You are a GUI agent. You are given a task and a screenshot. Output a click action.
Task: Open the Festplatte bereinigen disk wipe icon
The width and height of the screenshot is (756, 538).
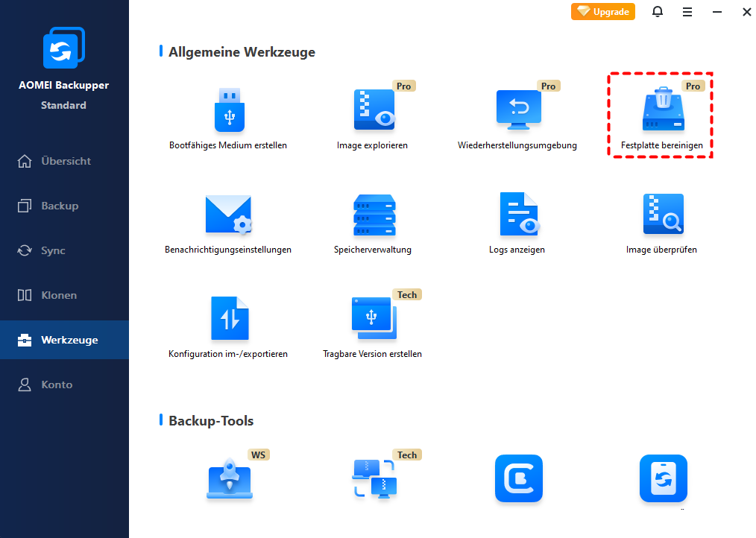pyautogui.click(x=664, y=109)
